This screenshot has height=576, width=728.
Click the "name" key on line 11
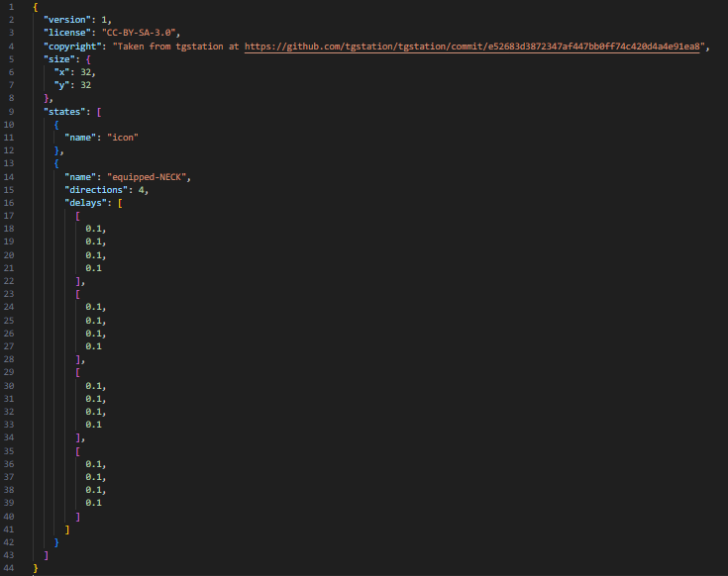pyautogui.click(x=80, y=138)
